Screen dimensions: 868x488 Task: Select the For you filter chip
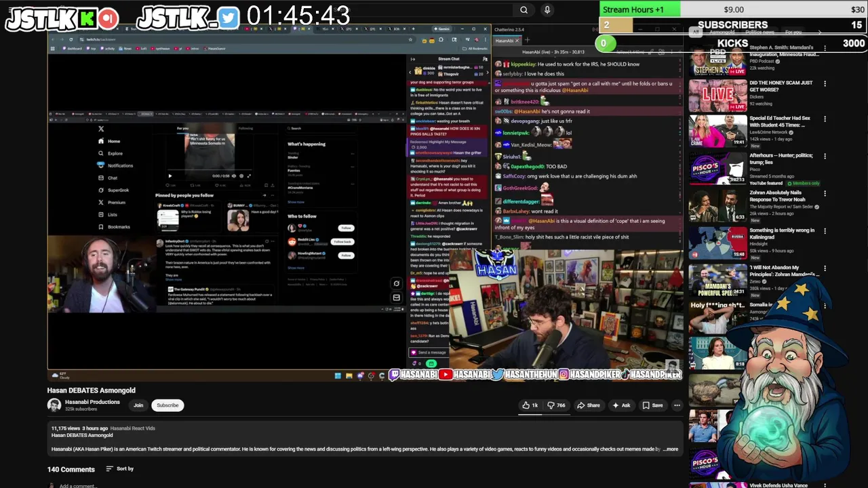coord(793,32)
